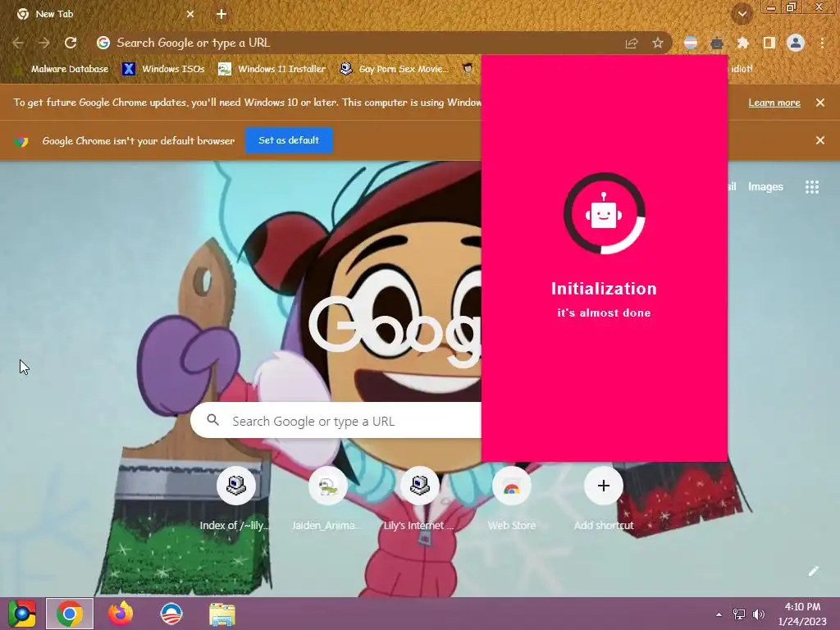Screen dimensions: 840x630
Task: Click Learn more about Chrome updates
Action: click(x=774, y=103)
